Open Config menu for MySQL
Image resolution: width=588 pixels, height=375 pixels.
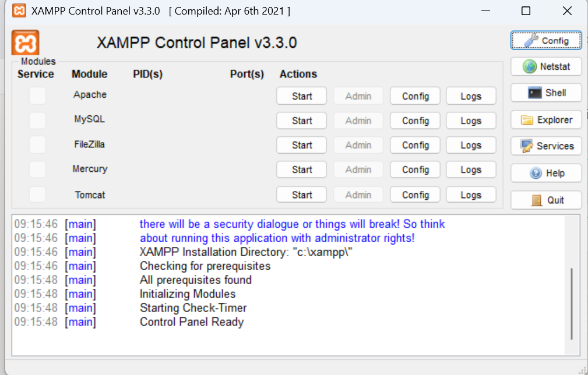coord(416,121)
